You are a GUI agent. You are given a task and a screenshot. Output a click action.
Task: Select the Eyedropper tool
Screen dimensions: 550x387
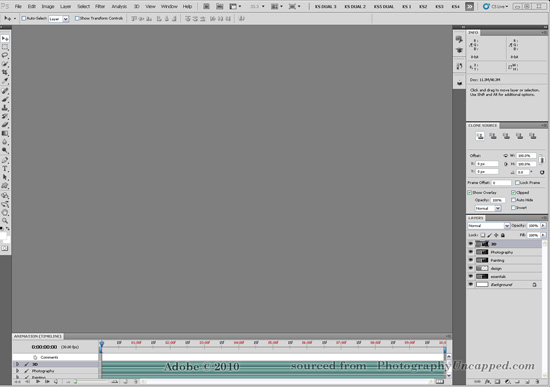point(5,81)
